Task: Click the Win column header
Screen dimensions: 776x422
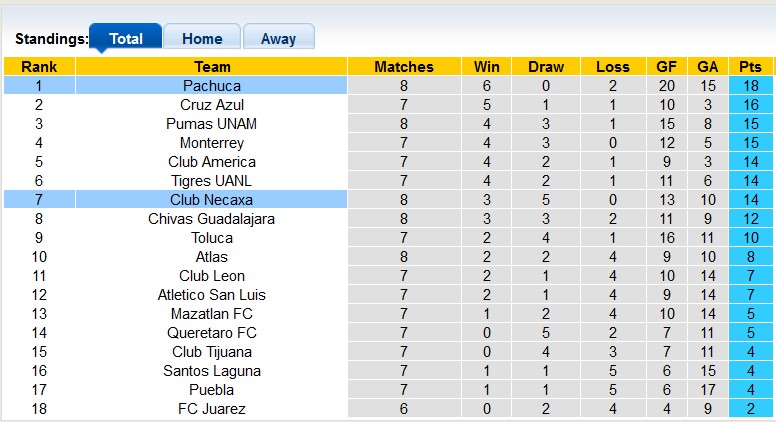Action: pos(487,67)
